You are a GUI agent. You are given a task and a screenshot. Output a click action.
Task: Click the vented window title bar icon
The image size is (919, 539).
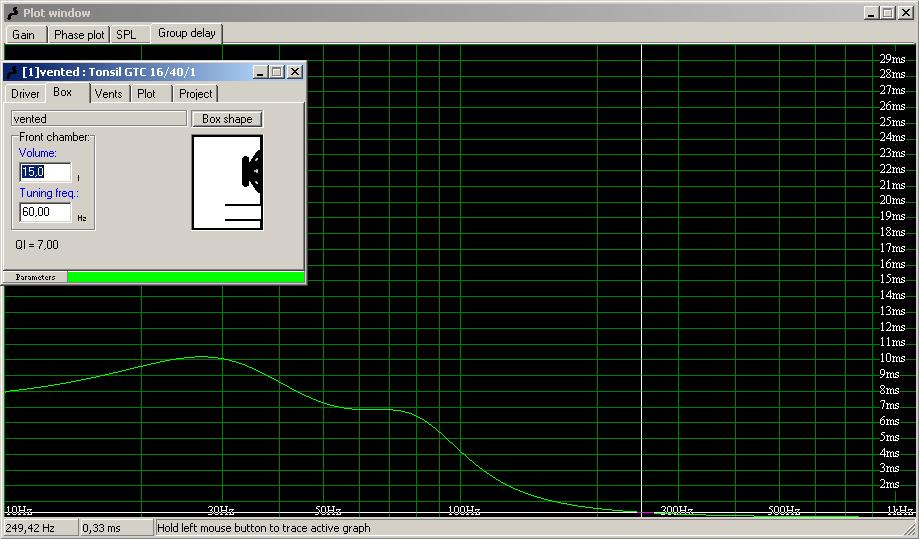12,72
